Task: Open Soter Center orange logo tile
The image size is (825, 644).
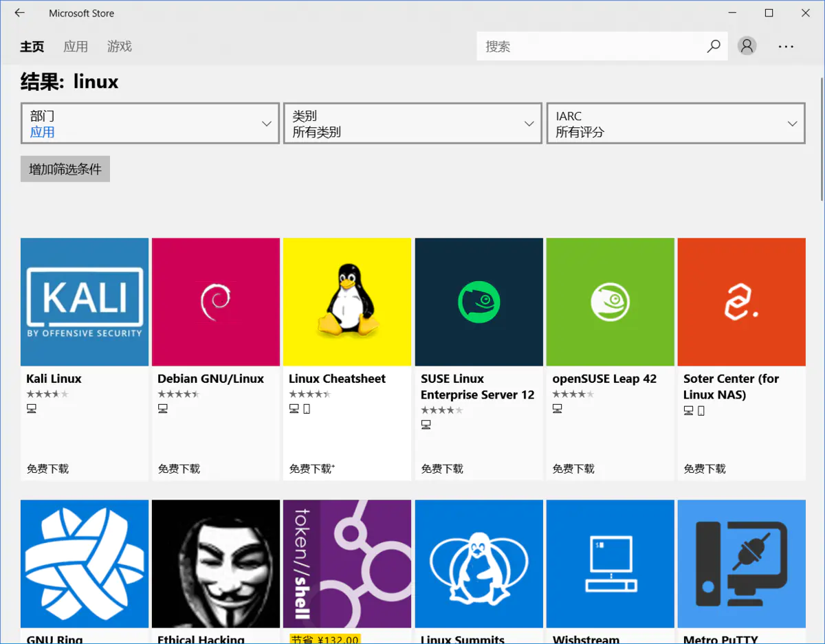Action: coord(742,302)
